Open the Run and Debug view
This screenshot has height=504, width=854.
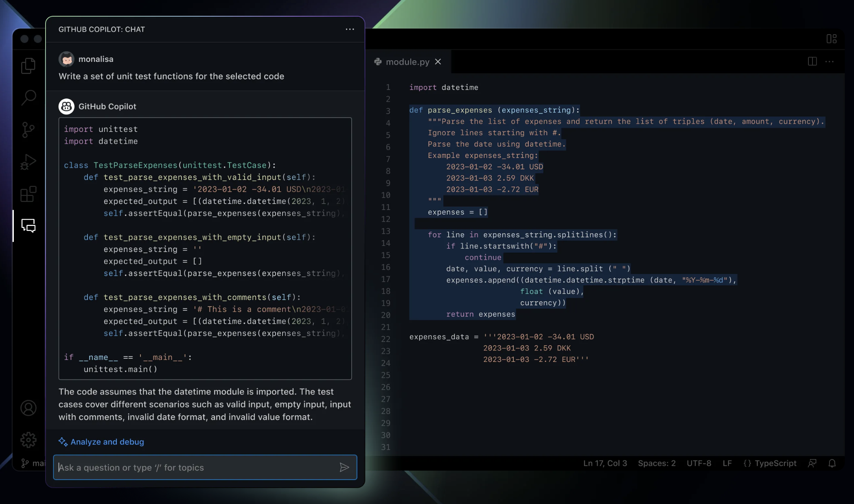tap(28, 162)
